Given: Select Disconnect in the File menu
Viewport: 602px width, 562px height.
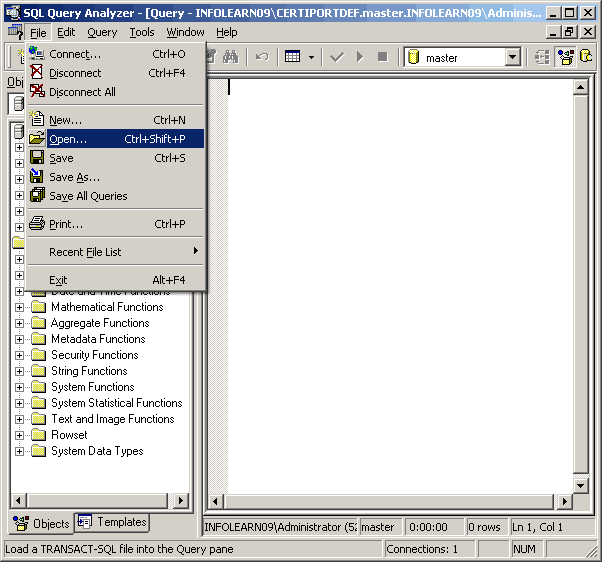Looking at the screenshot, I should [116, 73].
